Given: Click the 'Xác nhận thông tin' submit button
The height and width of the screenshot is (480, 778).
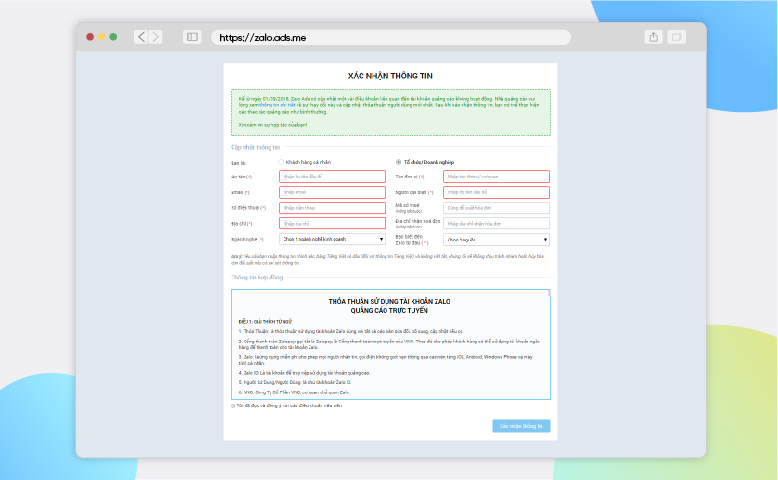Looking at the screenshot, I should click(x=521, y=426).
